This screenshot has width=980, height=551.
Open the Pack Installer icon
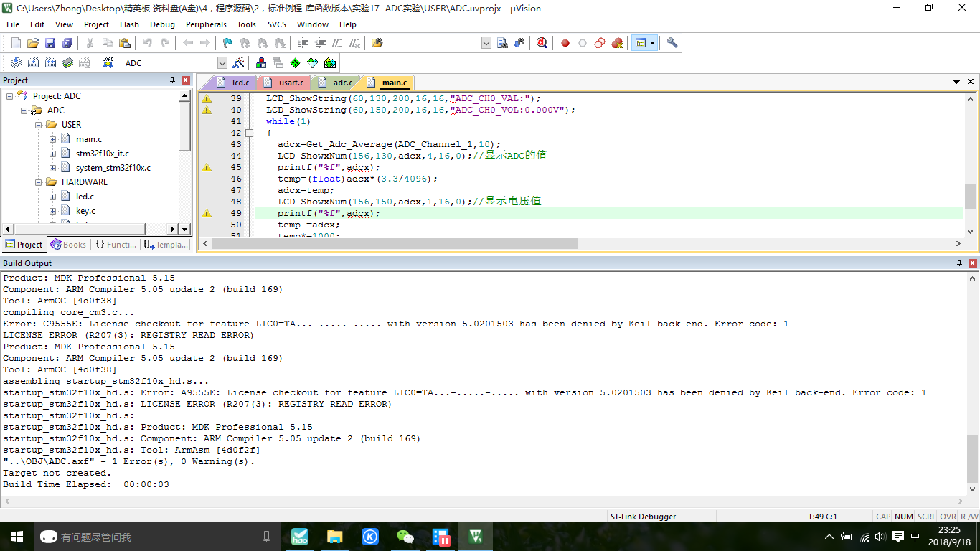tap(330, 63)
